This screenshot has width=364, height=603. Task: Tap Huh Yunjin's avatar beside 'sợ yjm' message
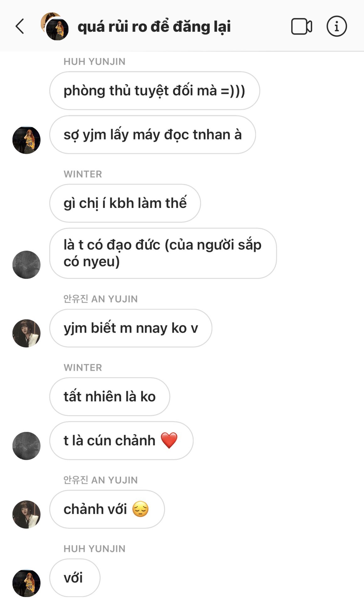click(26, 140)
